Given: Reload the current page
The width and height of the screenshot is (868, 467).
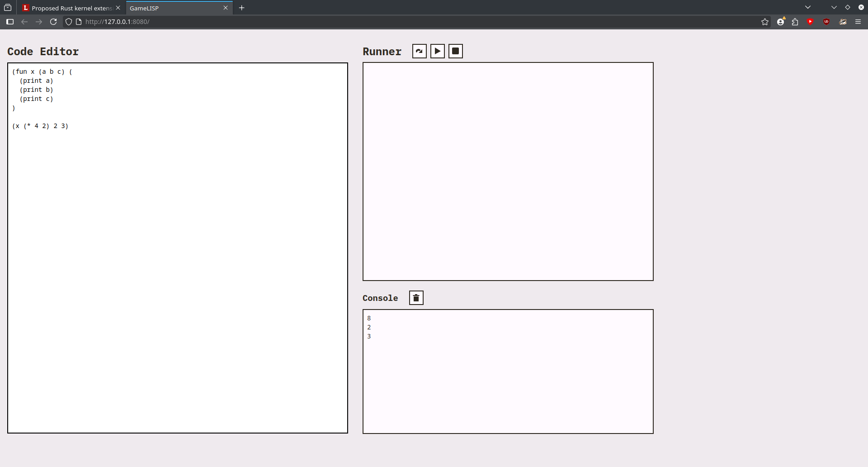Looking at the screenshot, I should point(53,22).
